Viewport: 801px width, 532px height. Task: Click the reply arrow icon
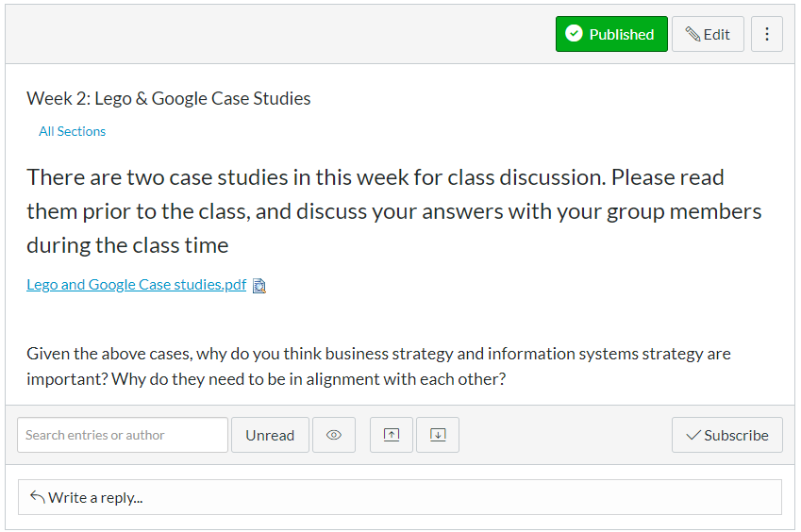pos(37,496)
